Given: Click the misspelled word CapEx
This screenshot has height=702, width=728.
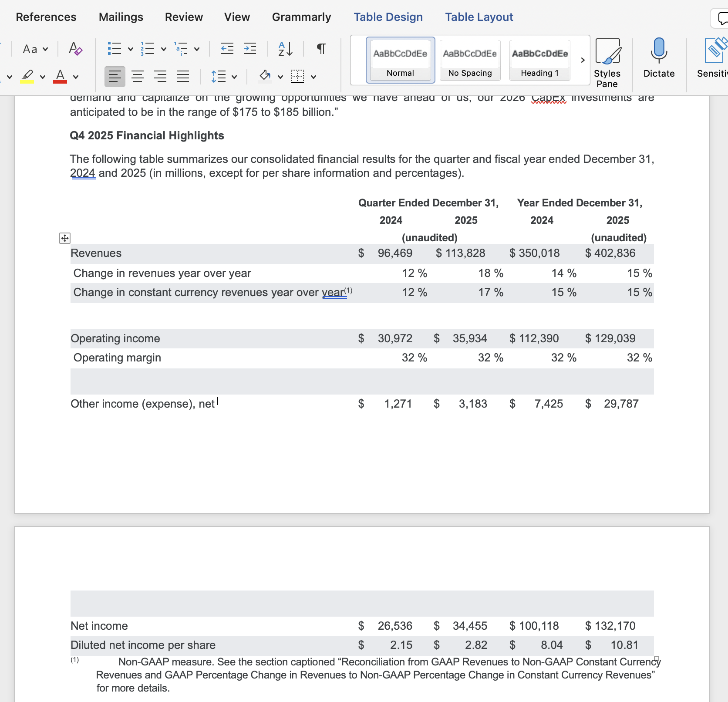Looking at the screenshot, I should [x=549, y=98].
